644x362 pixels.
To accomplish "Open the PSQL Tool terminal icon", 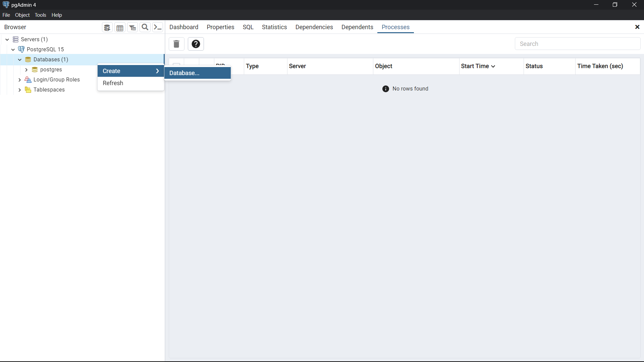I will pos(158,27).
